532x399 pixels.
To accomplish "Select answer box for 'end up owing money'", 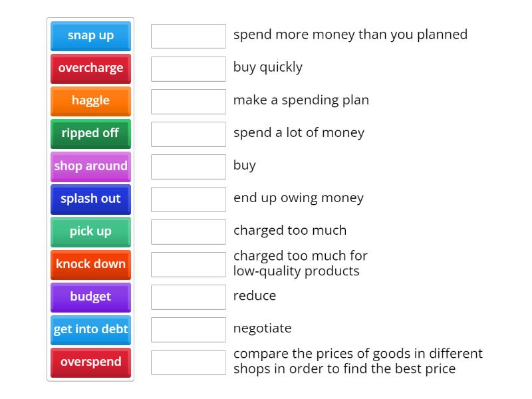I will (x=188, y=199).
